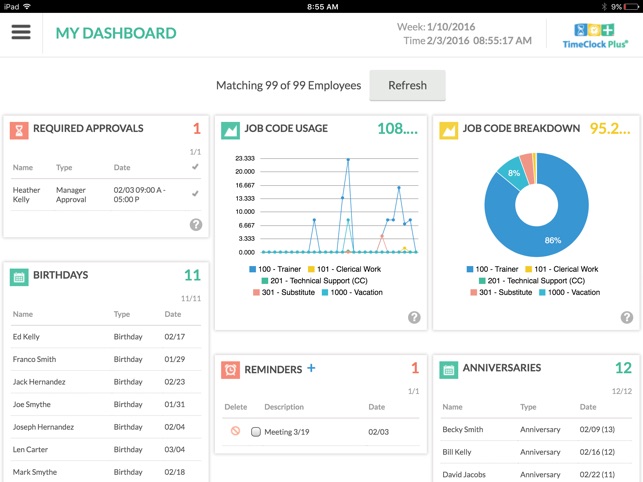Add a new reminder with plus icon

pos(311,369)
